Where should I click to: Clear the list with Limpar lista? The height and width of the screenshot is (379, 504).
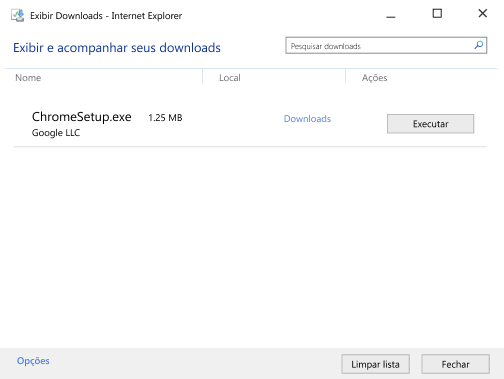coord(375,364)
